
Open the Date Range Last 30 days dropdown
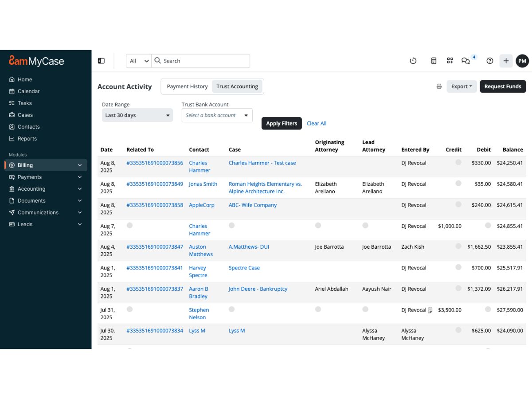137,115
